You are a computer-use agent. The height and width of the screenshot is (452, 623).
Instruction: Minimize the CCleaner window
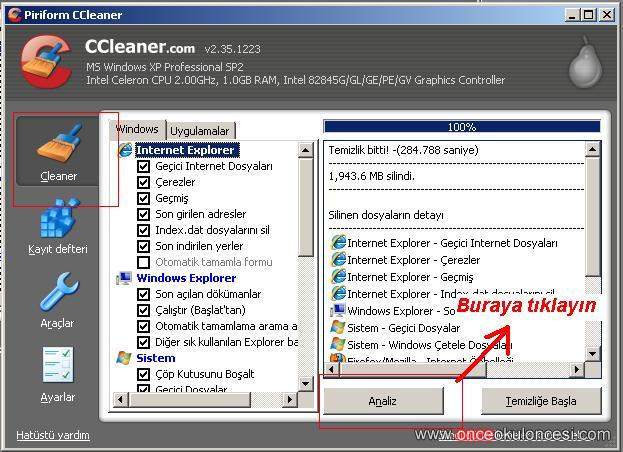pos(572,15)
